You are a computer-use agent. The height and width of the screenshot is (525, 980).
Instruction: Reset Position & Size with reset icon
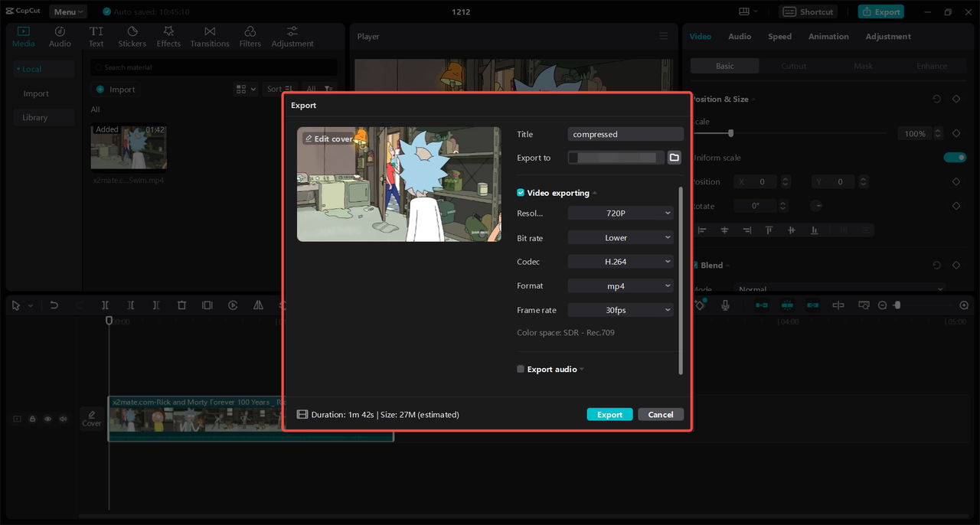[x=936, y=99]
